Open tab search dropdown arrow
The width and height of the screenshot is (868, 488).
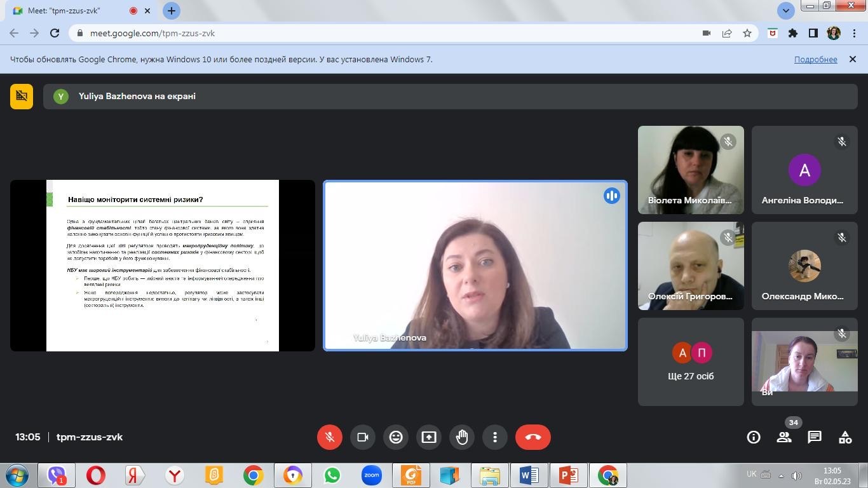786,11
